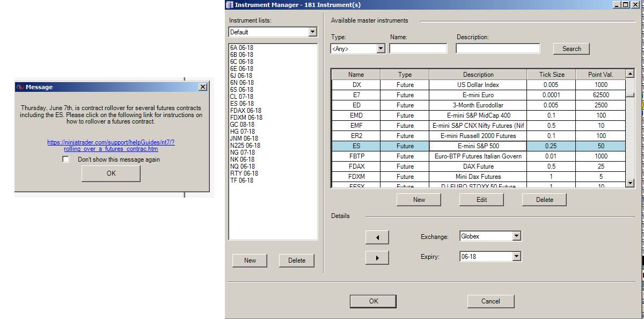Click into the Description search field
The image size is (644, 319).
tap(498, 48)
